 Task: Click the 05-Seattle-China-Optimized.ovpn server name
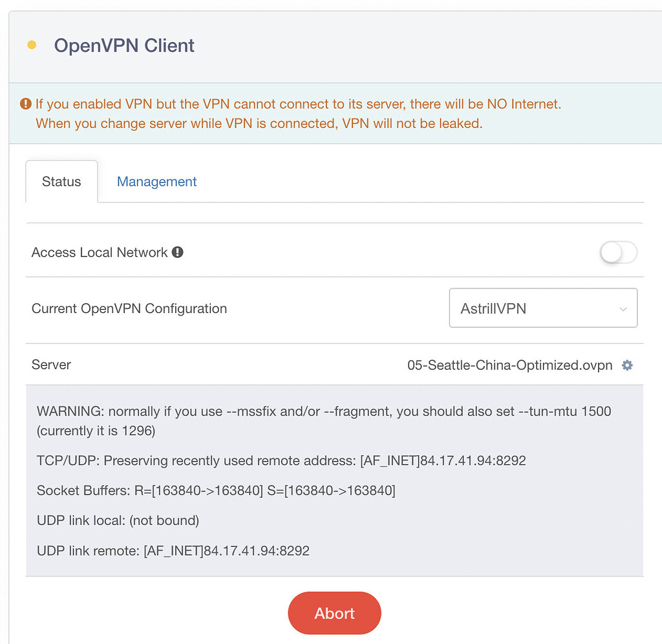[x=509, y=365]
